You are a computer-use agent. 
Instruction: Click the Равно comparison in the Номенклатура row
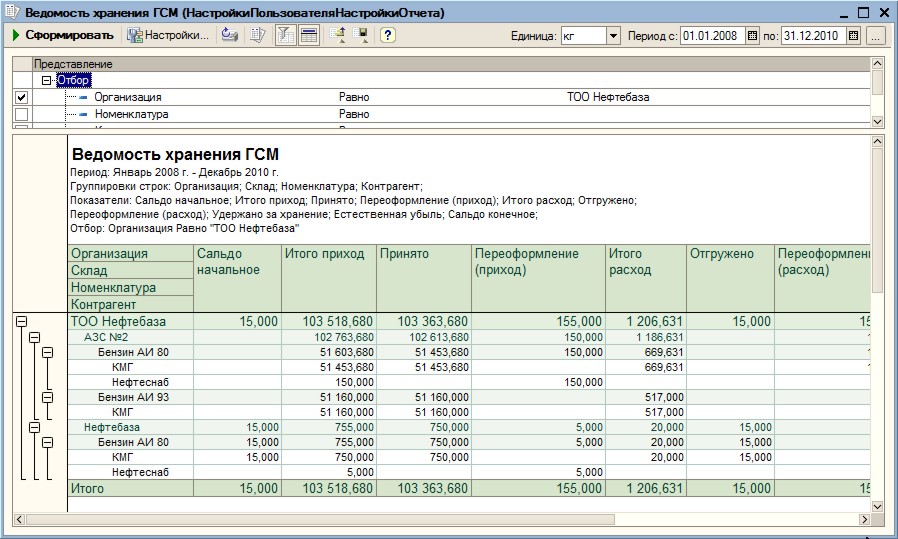click(x=354, y=114)
